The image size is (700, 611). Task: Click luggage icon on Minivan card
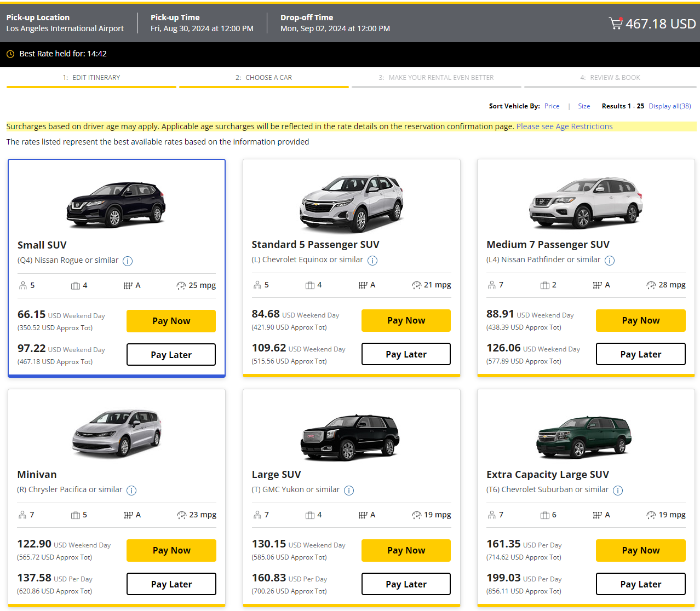pyautogui.click(x=76, y=515)
